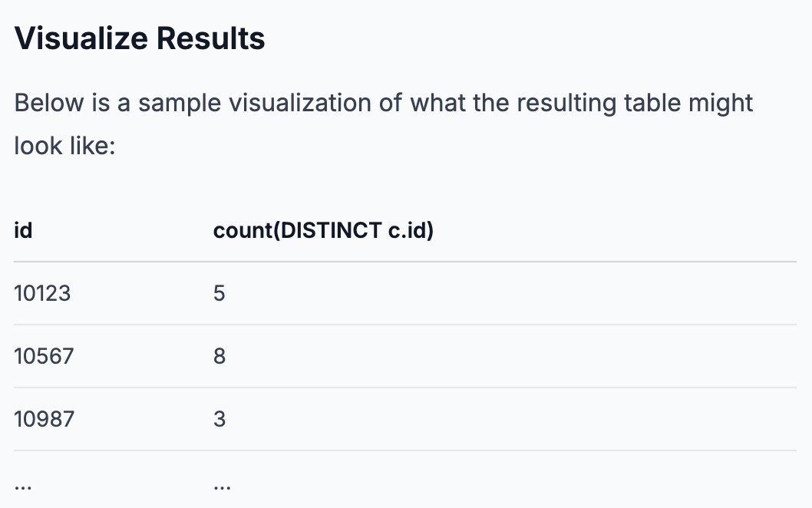The height and width of the screenshot is (508, 812).
Task: Select the id column header
Action: click(x=23, y=230)
